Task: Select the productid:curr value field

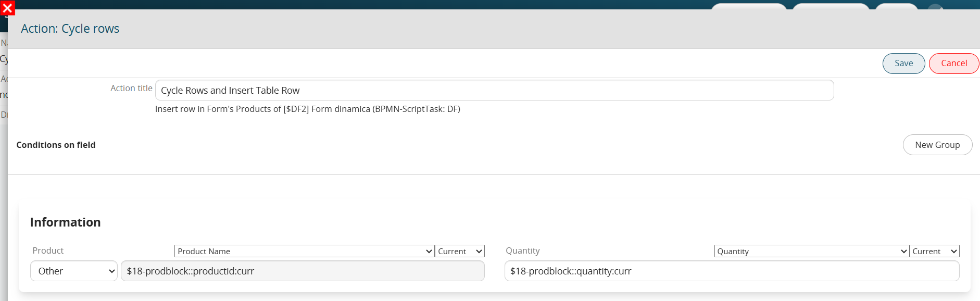Action: click(303, 271)
